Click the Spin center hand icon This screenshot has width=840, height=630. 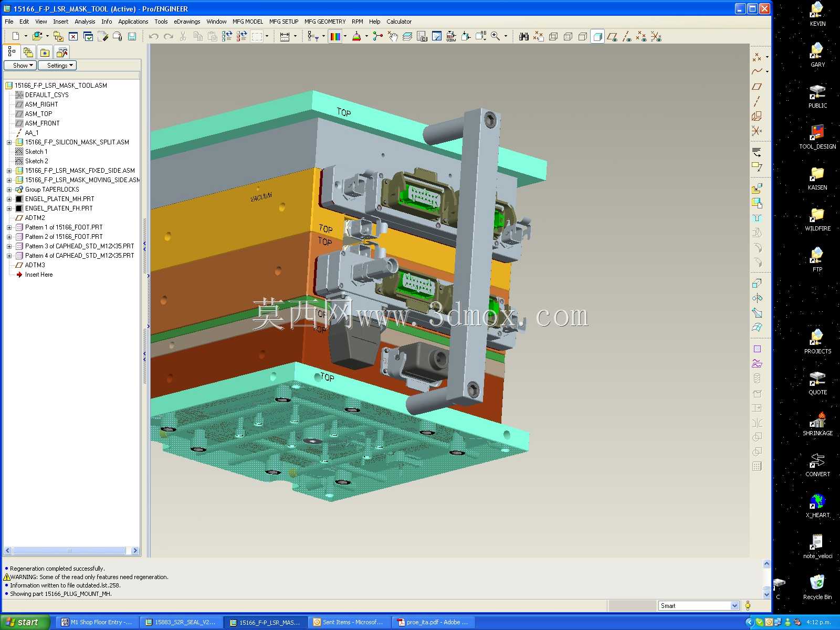[393, 36]
